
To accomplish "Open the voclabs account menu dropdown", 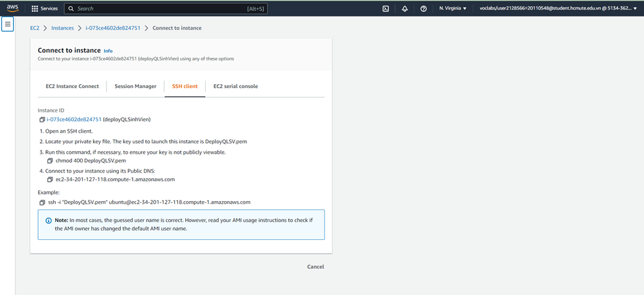I will coord(558,9).
